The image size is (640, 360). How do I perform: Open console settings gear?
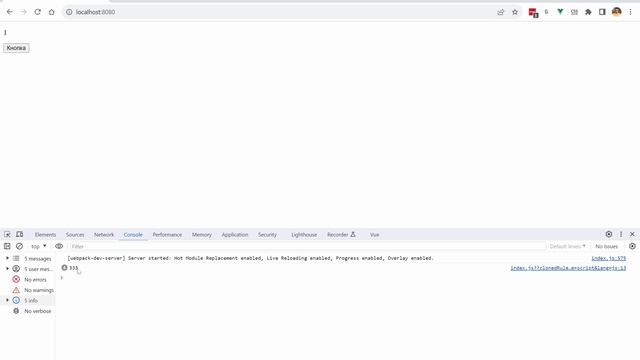[632, 246]
